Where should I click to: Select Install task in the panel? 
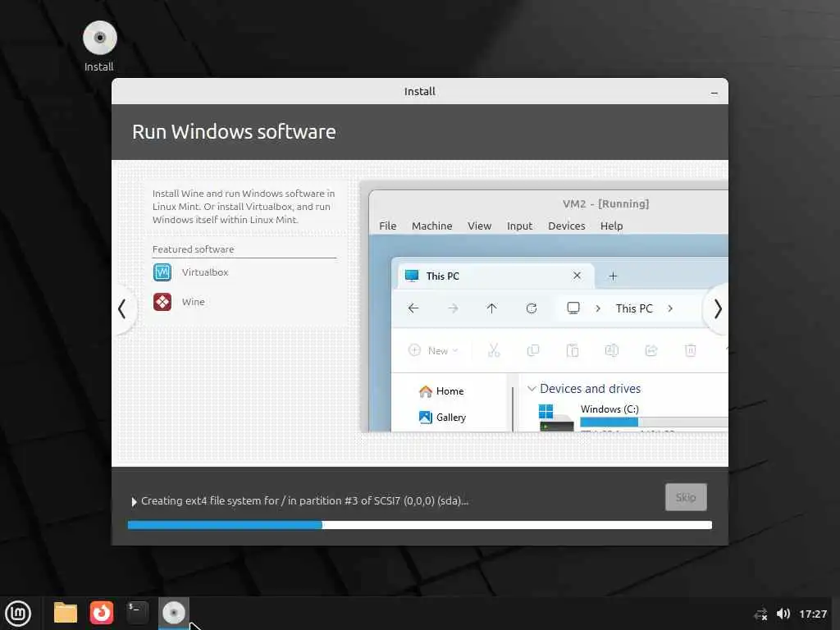tap(174, 613)
